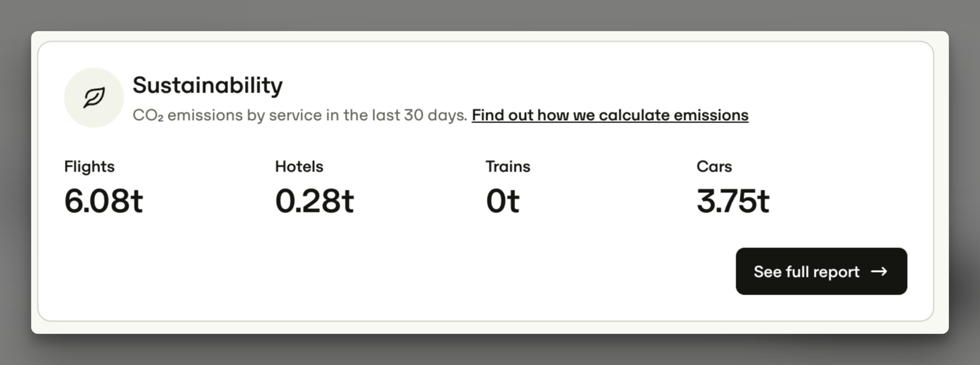Screen dimensions: 980x365
Task: Click 'See full report' button text label
Action: click(x=807, y=271)
